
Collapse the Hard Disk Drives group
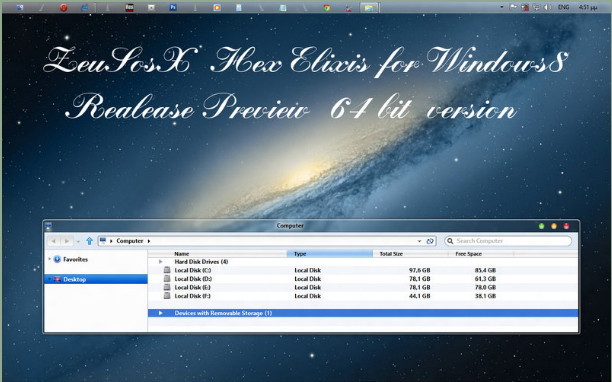point(160,262)
